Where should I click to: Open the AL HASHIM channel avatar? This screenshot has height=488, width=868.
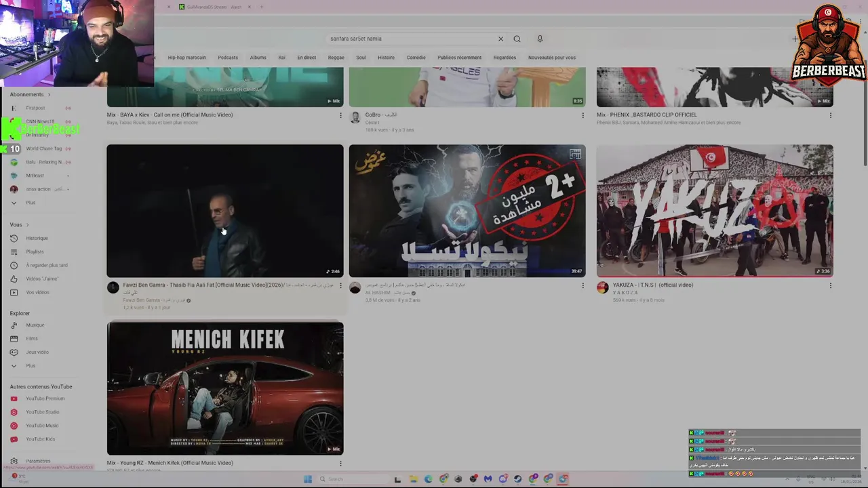click(355, 287)
